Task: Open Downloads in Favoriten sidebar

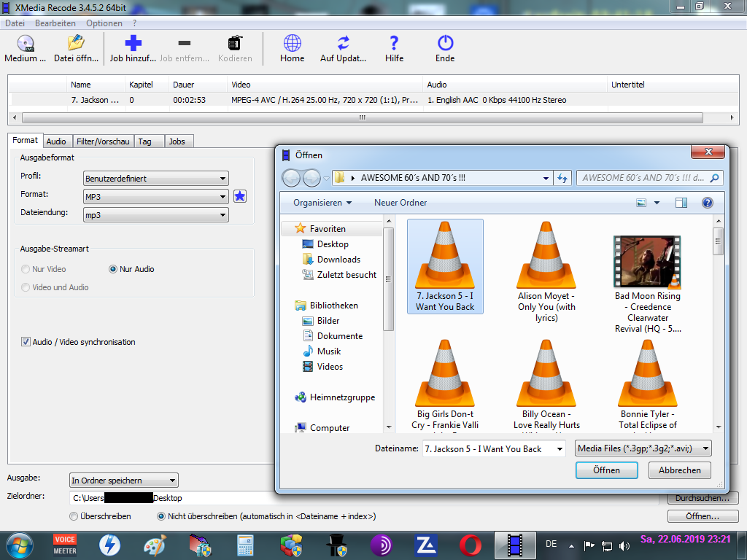Action: click(338, 260)
